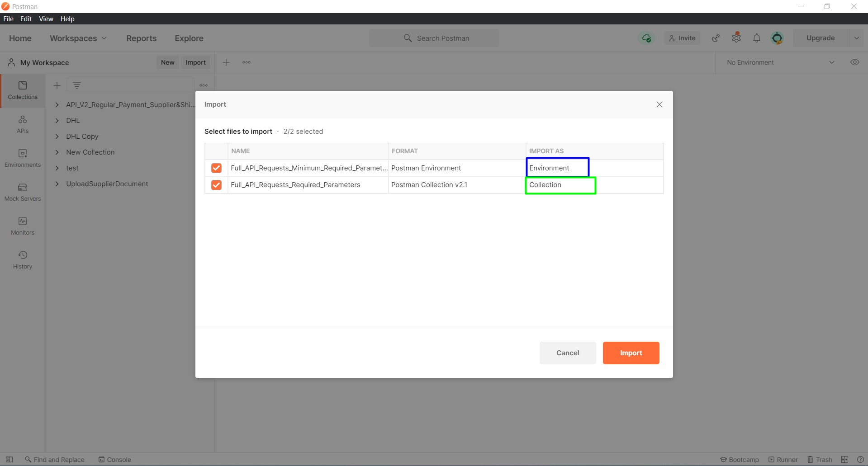The height and width of the screenshot is (466, 868).
Task: Open the No Environment selector dropdown
Action: (781, 62)
